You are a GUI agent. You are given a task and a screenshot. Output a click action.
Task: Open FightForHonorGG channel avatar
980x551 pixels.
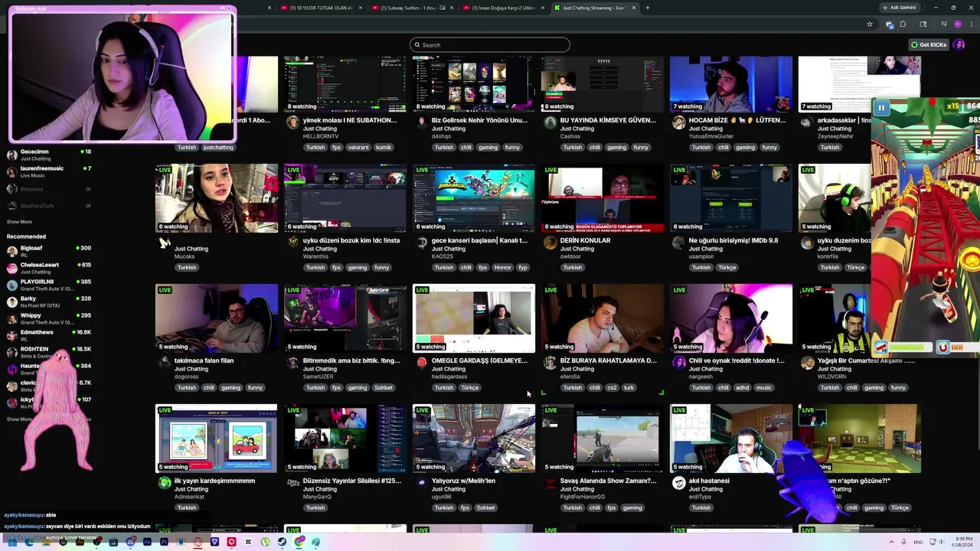(550, 483)
